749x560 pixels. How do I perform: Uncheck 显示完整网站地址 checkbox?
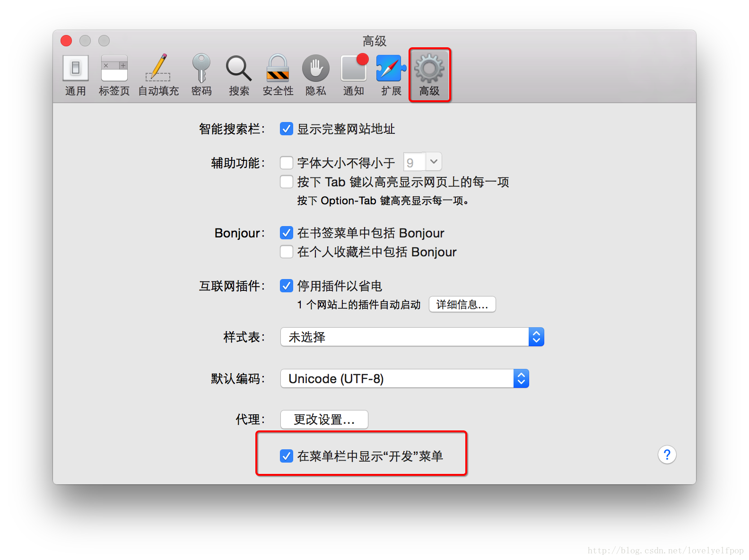coord(286,129)
